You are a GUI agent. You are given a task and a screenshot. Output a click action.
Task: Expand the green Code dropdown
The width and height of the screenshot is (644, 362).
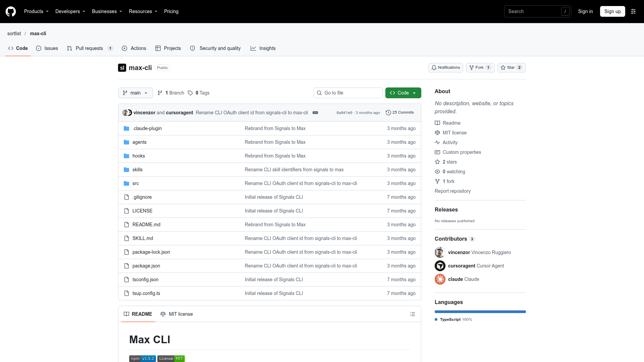[403, 93]
